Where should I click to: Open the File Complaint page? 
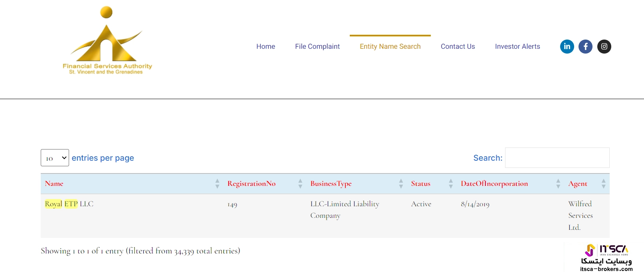[x=317, y=46]
